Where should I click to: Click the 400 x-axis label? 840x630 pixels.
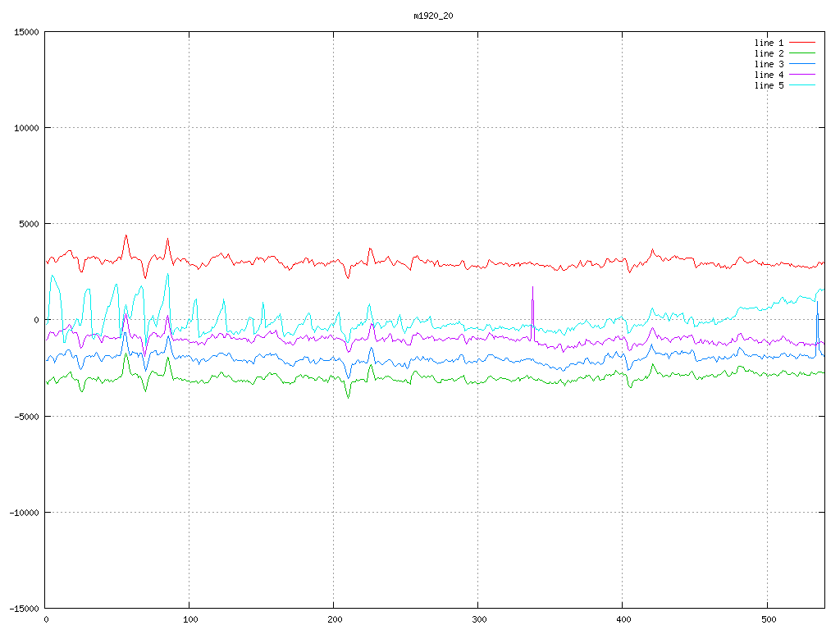(624, 620)
